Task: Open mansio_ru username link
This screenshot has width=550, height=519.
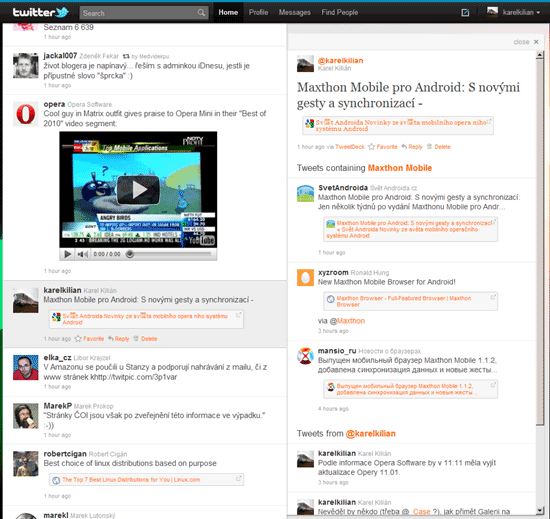Action: 337,351
